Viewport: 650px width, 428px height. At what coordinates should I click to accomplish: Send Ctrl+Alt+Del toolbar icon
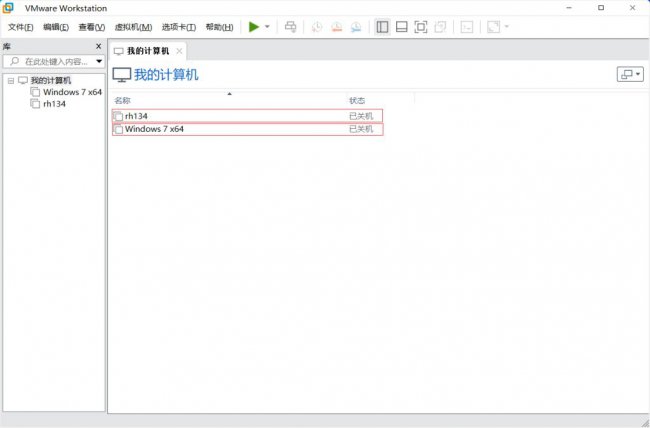click(290, 27)
